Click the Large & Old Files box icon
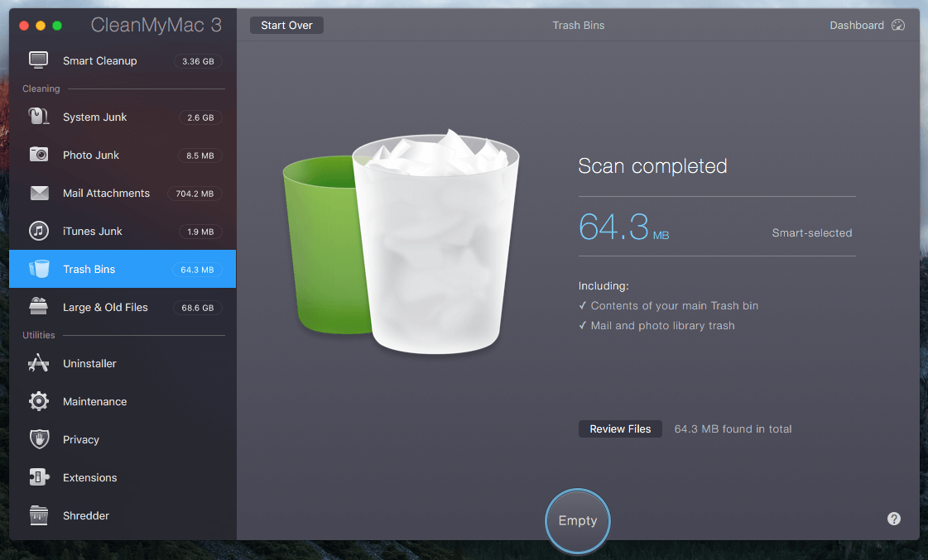 (38, 307)
